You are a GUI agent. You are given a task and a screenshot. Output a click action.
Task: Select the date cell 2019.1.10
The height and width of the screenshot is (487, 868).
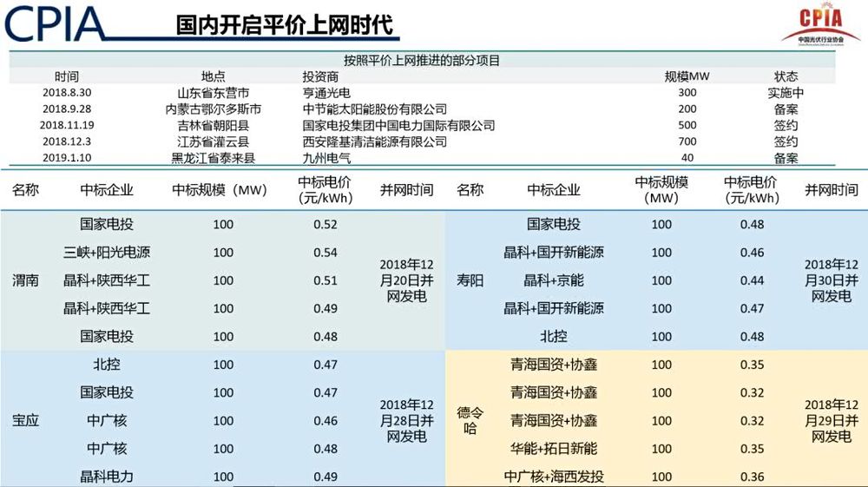click(x=67, y=158)
